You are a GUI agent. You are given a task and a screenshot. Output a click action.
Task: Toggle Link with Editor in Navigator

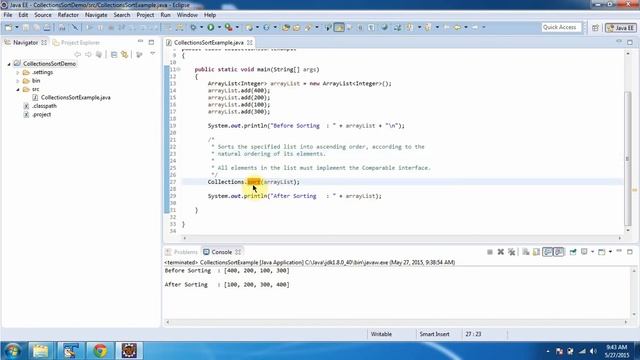[x=124, y=54]
